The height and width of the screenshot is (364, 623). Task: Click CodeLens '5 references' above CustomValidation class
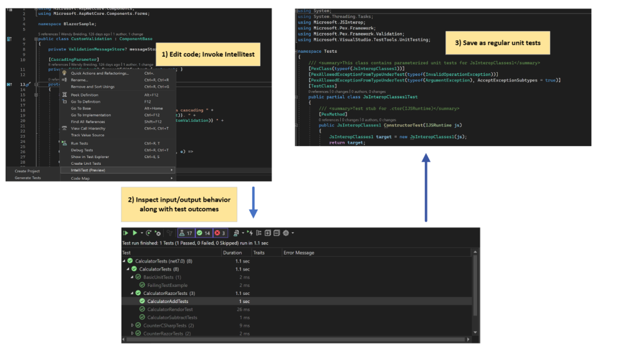click(x=48, y=34)
